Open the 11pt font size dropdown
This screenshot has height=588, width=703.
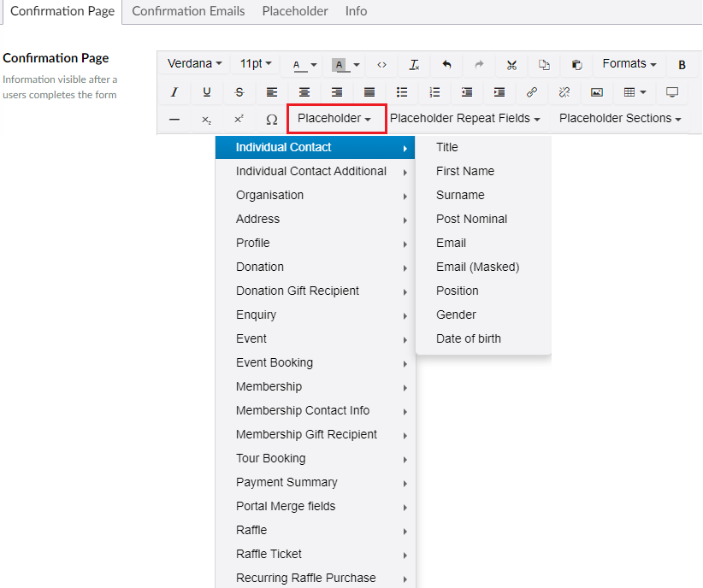[x=256, y=64]
